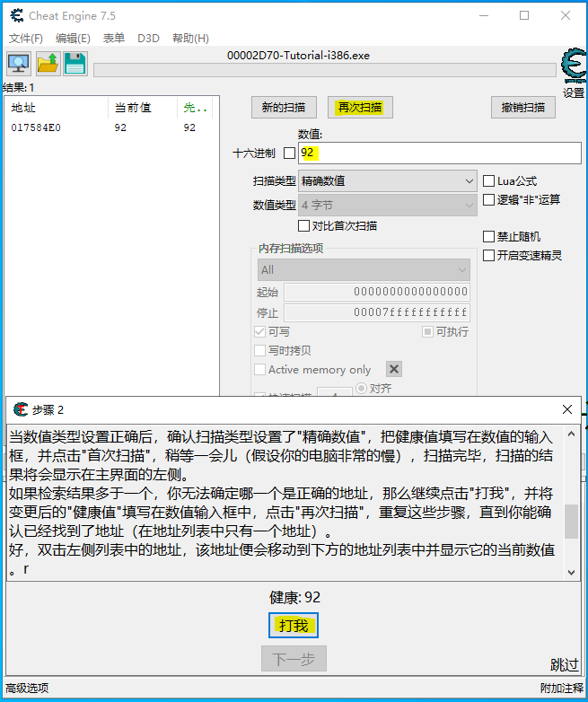588x702 pixels.
Task: Click the scan progress bar
Action: (x=325, y=70)
